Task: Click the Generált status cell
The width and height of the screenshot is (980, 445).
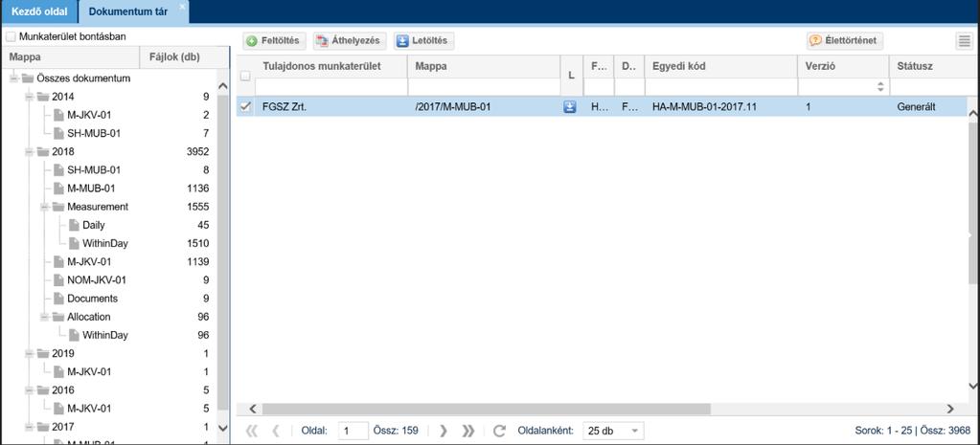Action: [916, 107]
